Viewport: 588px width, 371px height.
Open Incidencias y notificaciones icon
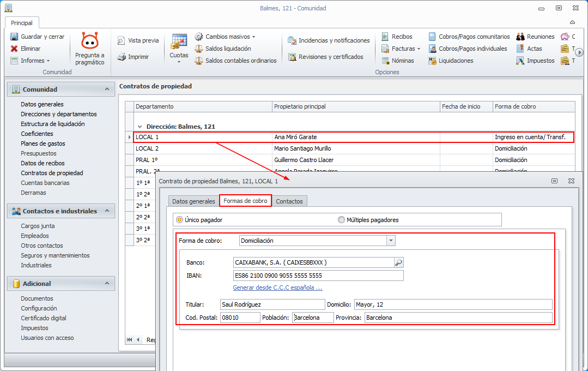pyautogui.click(x=292, y=40)
